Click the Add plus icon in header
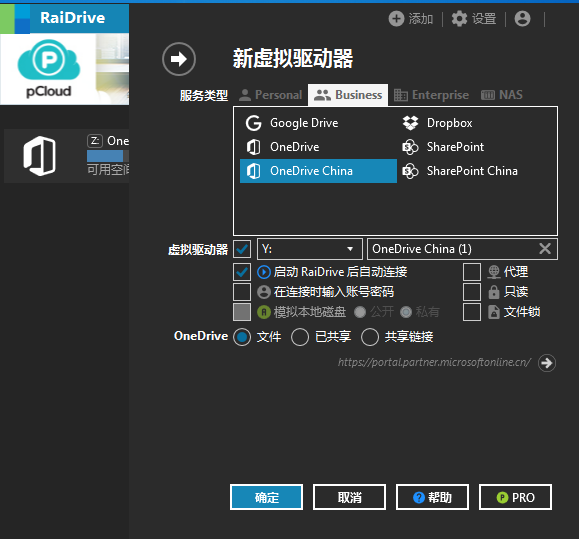 point(396,18)
